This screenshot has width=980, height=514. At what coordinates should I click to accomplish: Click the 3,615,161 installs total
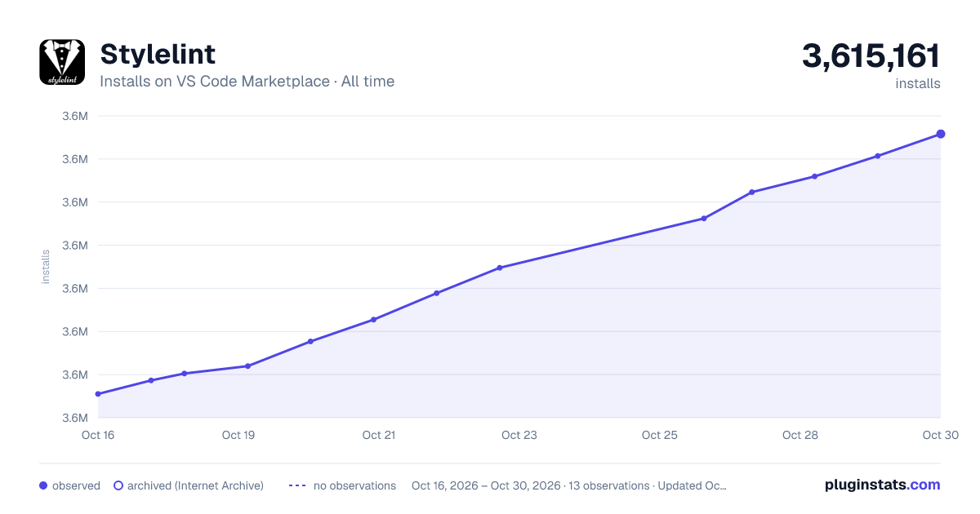[x=871, y=56]
